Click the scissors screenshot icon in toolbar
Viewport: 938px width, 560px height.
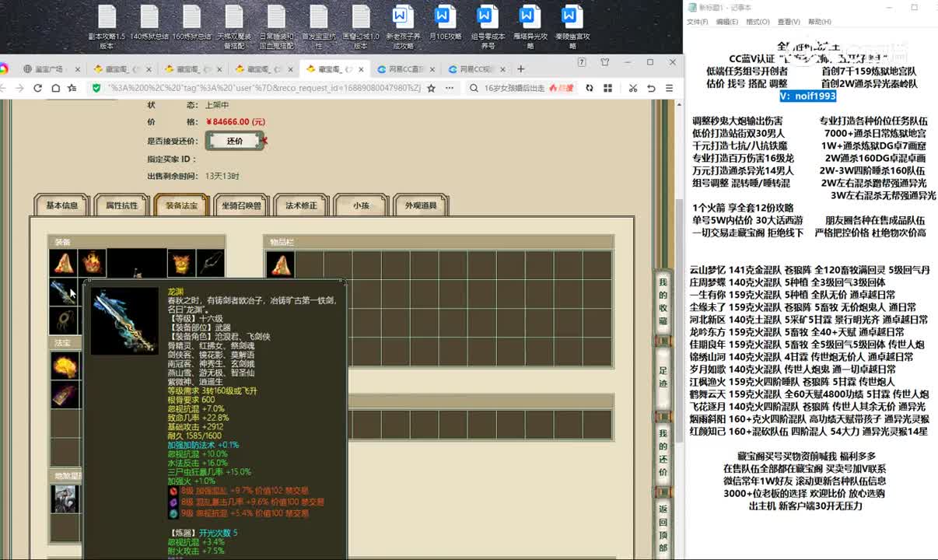[x=633, y=88]
